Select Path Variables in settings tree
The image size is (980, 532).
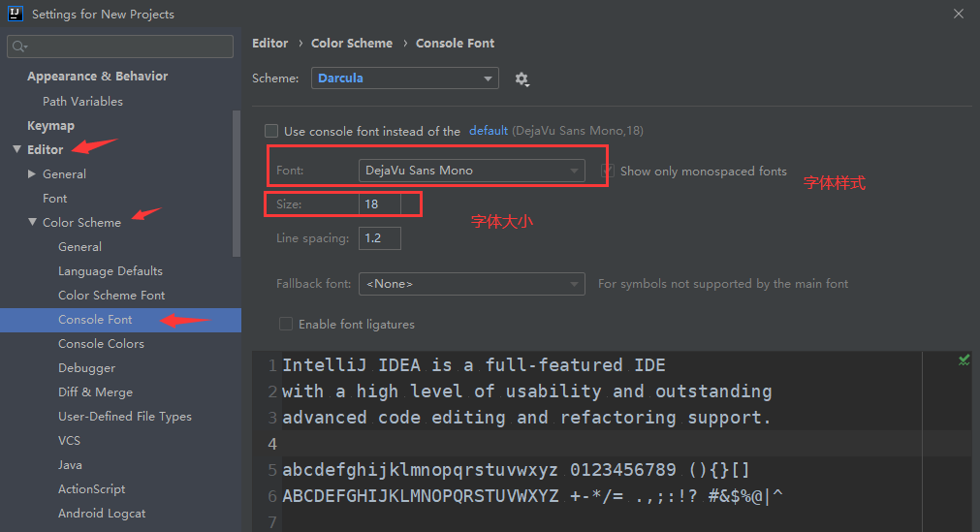pos(82,102)
